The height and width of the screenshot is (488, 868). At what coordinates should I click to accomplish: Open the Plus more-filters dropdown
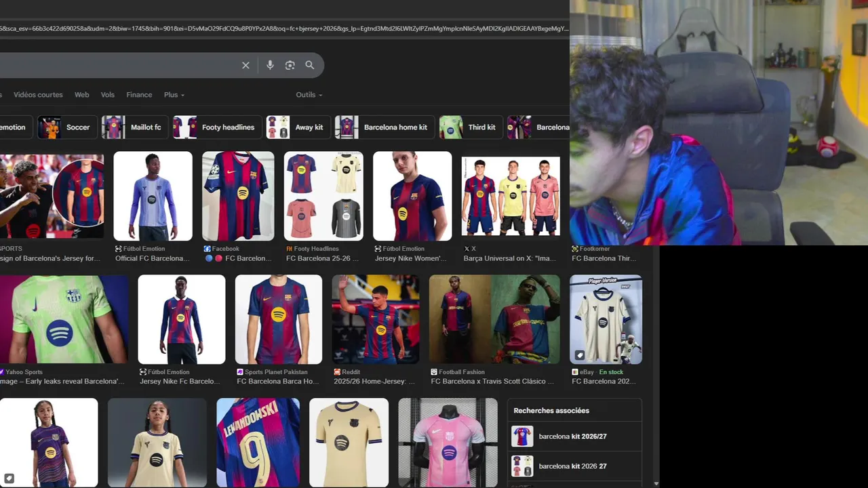point(174,95)
